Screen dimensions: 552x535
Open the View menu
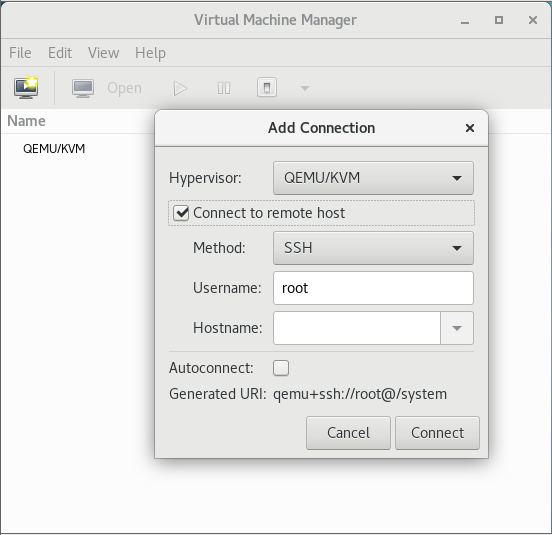click(104, 53)
